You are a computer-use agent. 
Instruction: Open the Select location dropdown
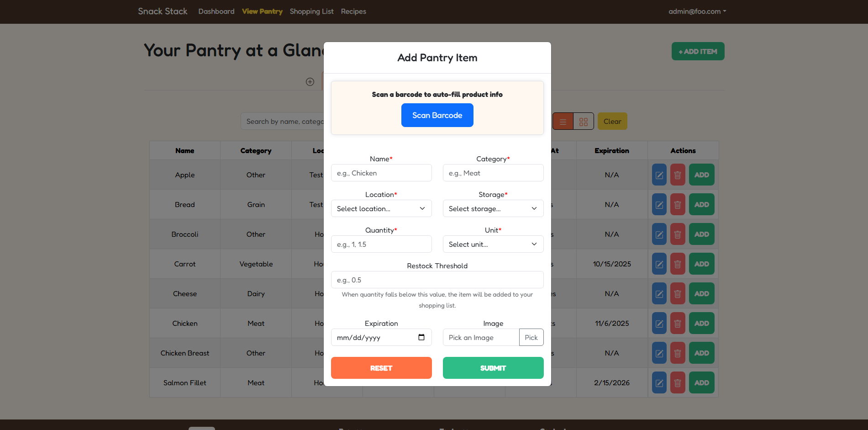pos(381,209)
